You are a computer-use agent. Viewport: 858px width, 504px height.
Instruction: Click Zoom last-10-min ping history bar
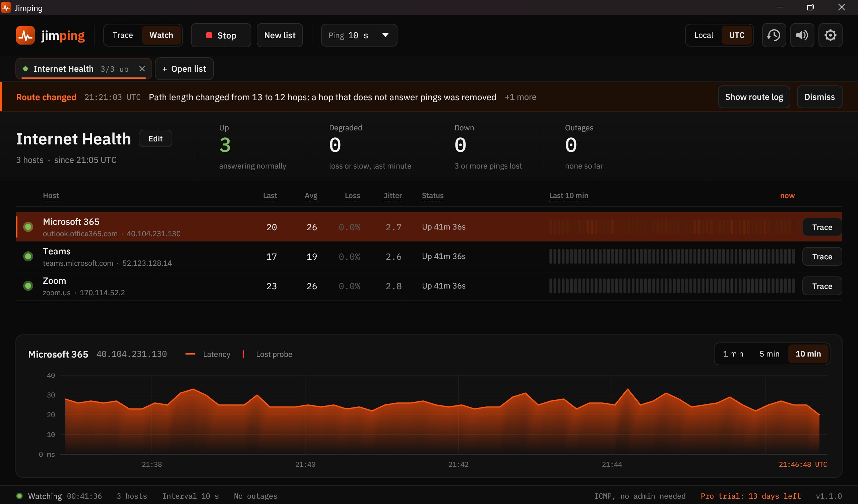pyautogui.click(x=672, y=286)
